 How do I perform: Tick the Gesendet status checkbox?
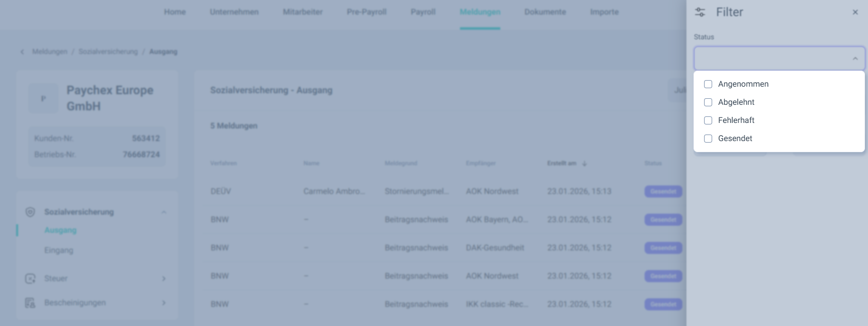click(708, 139)
